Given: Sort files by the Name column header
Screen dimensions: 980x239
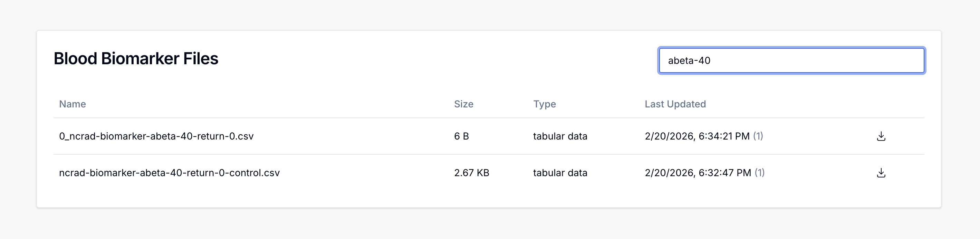Looking at the screenshot, I should [72, 104].
